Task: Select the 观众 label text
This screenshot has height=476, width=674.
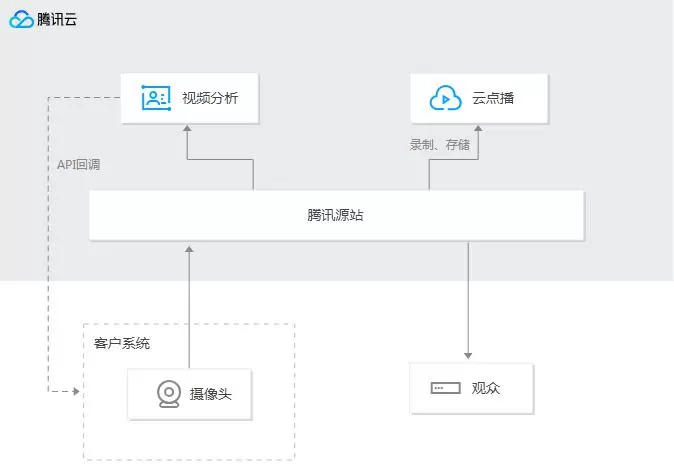Action: (x=485, y=387)
